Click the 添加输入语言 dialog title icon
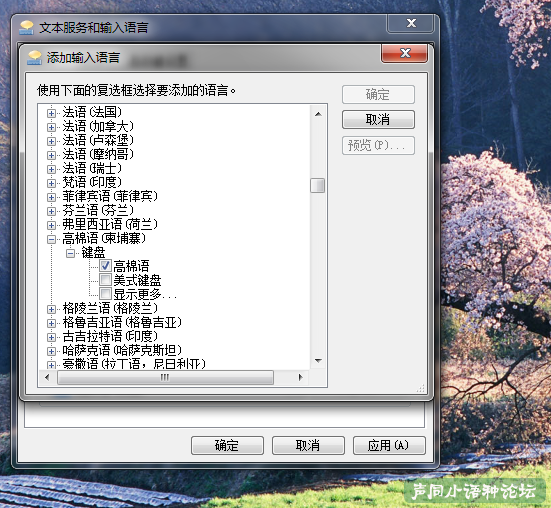Image resolution: width=551 pixels, height=508 pixels. [x=34, y=58]
